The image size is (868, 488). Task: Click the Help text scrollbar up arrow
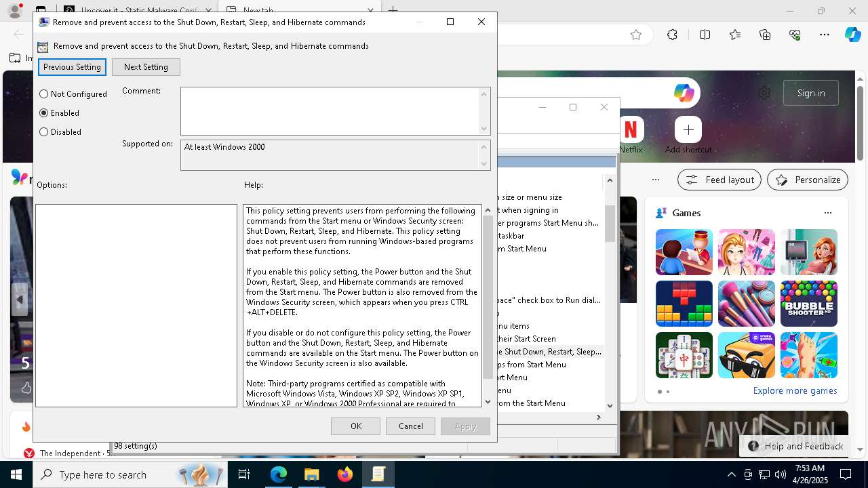(x=488, y=210)
